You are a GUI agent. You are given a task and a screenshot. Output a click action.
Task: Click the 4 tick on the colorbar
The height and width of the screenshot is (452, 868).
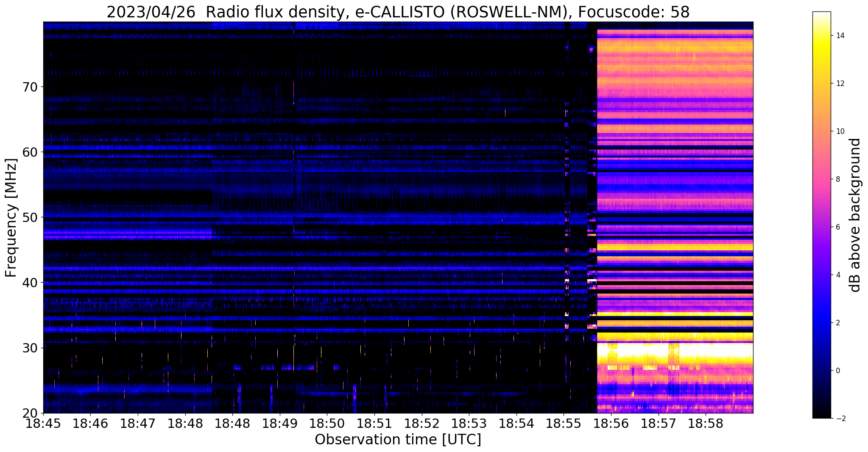pyautogui.click(x=837, y=275)
